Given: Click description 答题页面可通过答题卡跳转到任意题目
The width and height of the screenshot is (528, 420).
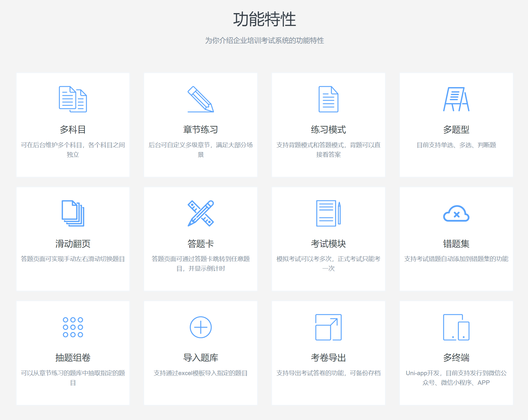Looking at the screenshot, I should 201,264.
